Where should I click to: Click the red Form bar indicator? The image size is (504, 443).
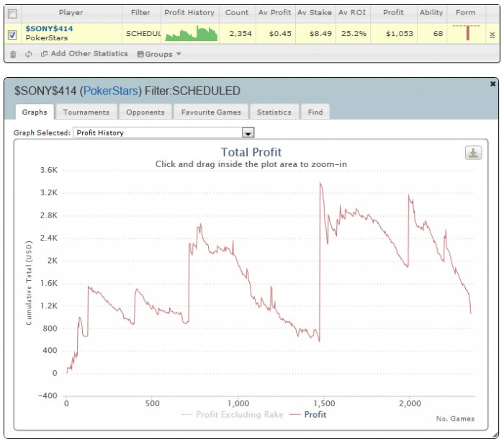[x=468, y=33]
